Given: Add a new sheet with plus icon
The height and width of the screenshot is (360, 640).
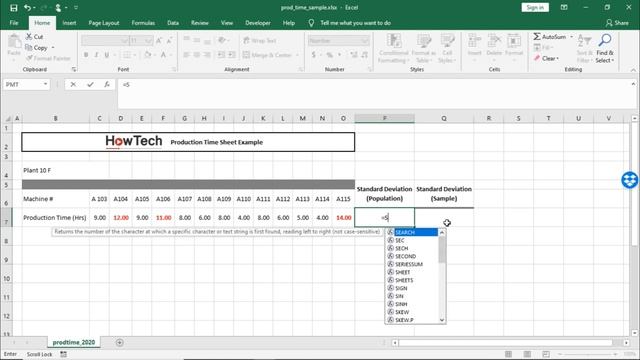Looking at the screenshot, I should [120, 342].
